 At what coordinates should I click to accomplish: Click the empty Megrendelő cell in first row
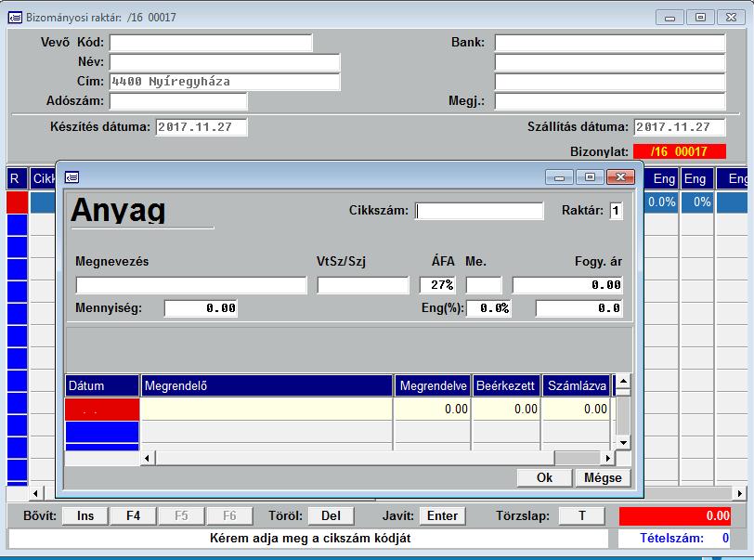click(x=266, y=409)
